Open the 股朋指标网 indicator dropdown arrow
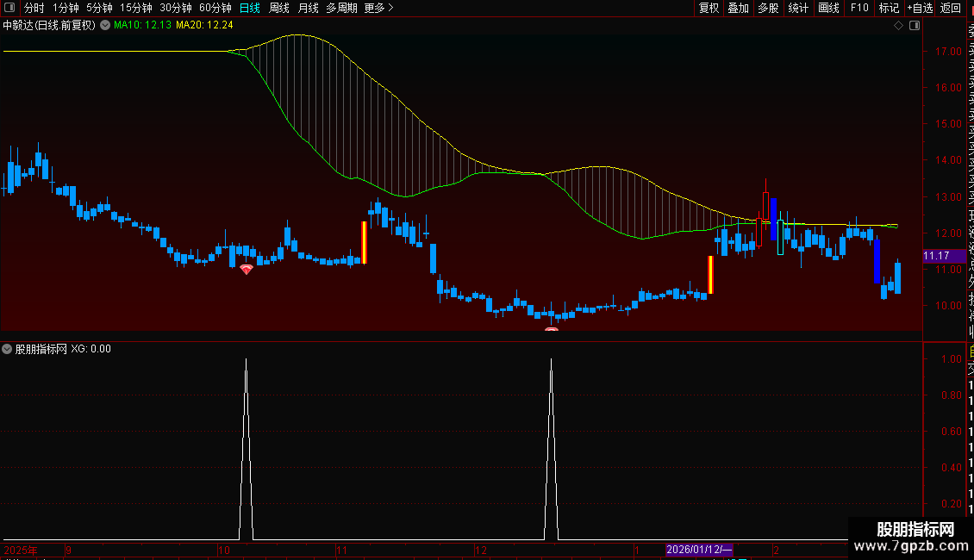 pos(7,349)
